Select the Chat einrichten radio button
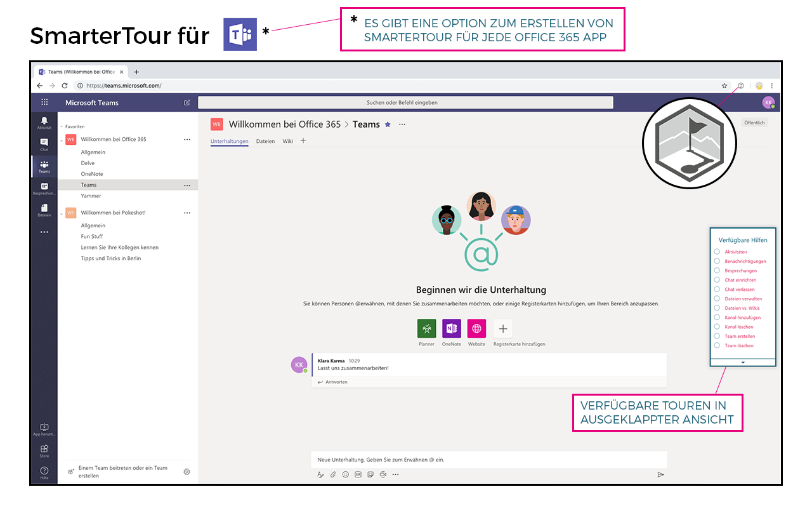 (717, 280)
